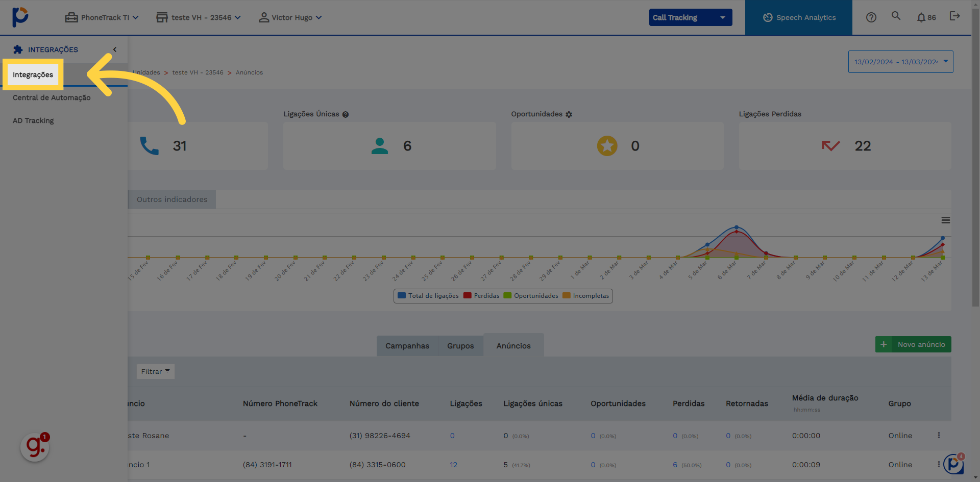Switch to the Grupos tab
Screen dimensions: 980x482
(x=460, y=346)
